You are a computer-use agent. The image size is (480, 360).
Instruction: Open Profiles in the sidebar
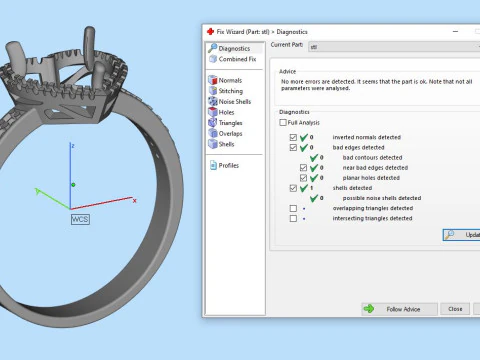pyautogui.click(x=229, y=166)
